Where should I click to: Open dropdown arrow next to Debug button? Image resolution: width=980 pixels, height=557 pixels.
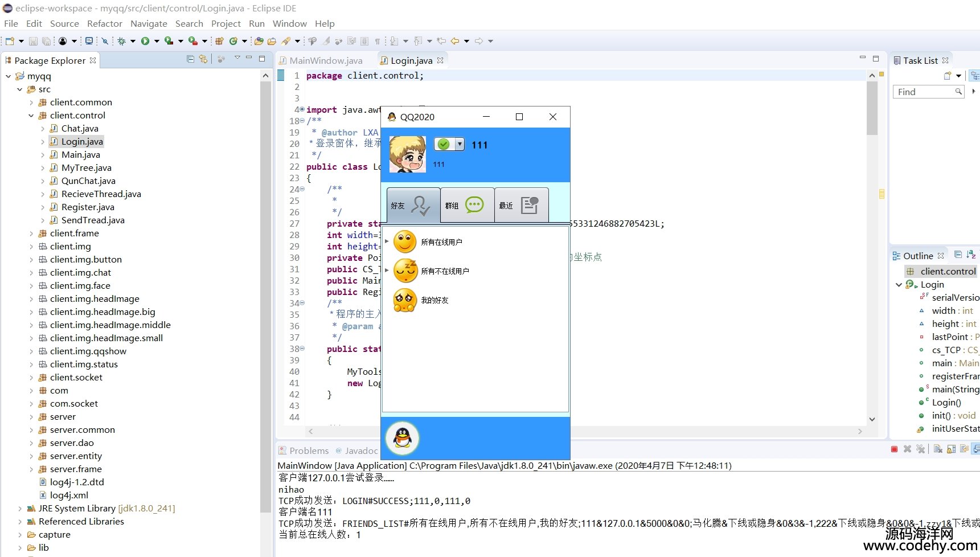(133, 41)
